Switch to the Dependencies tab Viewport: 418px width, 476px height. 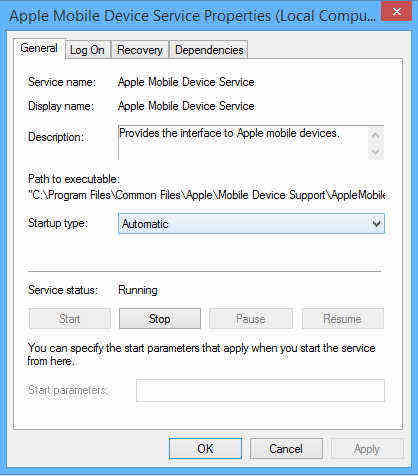tap(209, 50)
